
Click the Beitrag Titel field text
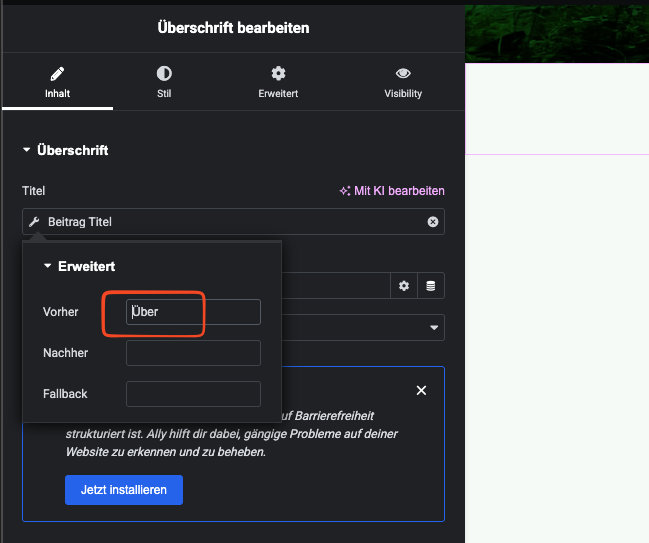pyautogui.click(x=80, y=222)
